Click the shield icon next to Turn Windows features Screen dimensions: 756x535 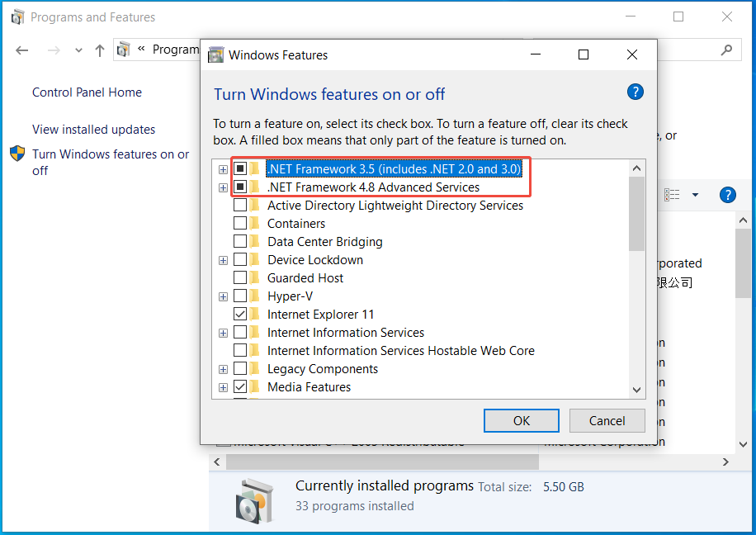click(17, 154)
